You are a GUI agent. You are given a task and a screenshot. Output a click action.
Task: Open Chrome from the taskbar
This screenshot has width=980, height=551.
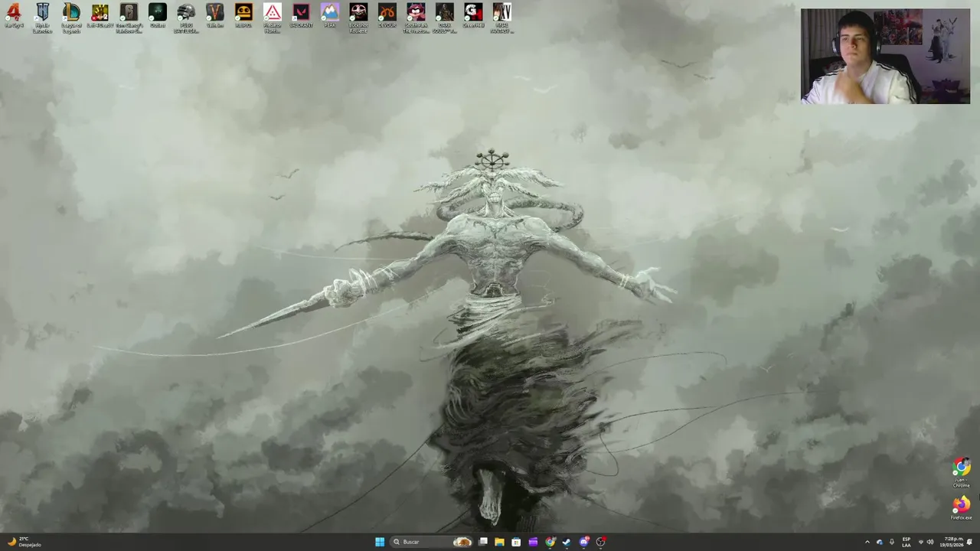[550, 542]
